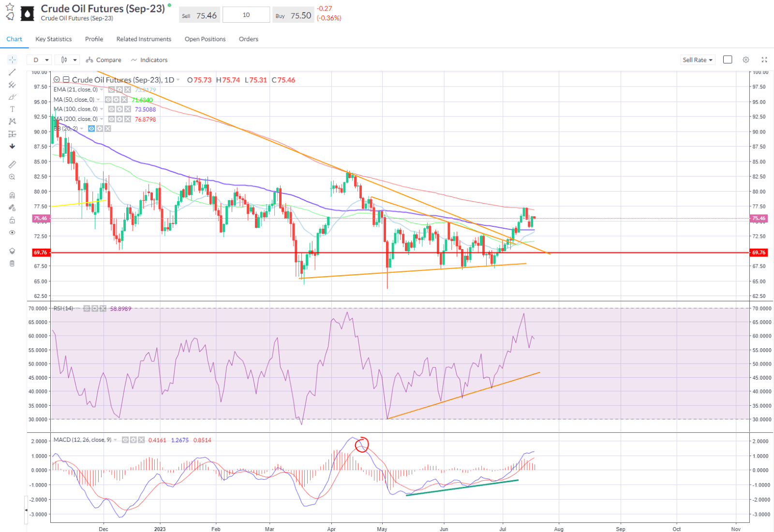Toggle visibility of MA 200 indicator
This screenshot has height=532, width=774.
[x=111, y=119]
